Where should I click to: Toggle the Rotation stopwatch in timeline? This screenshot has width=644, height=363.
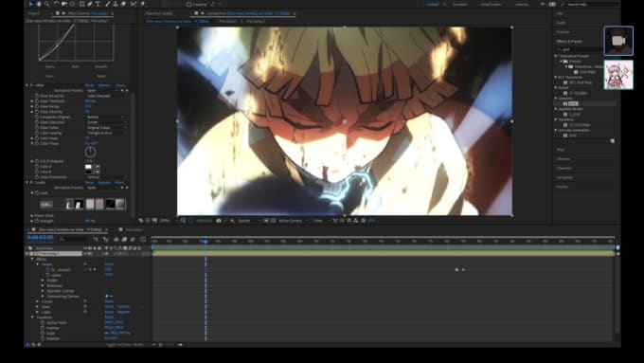(x=43, y=338)
